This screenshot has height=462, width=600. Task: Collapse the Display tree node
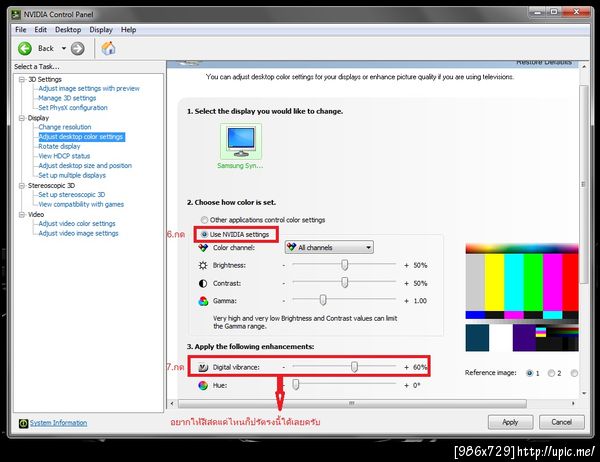click(22, 118)
